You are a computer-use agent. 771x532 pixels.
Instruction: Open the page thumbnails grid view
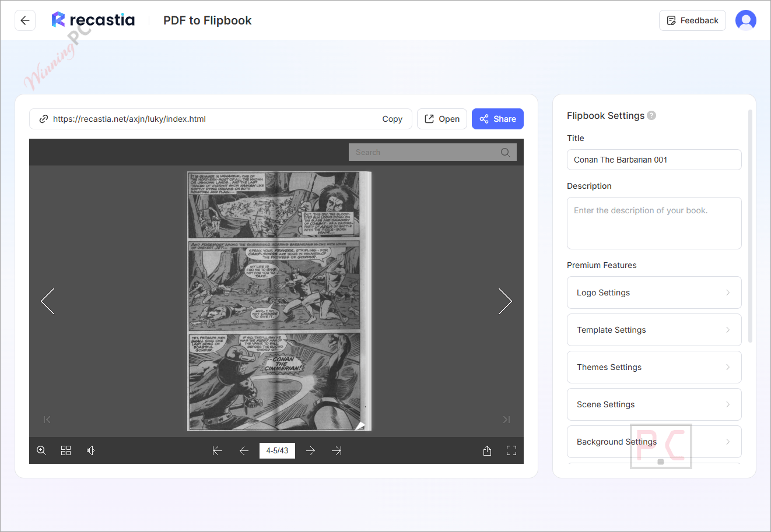click(x=66, y=450)
